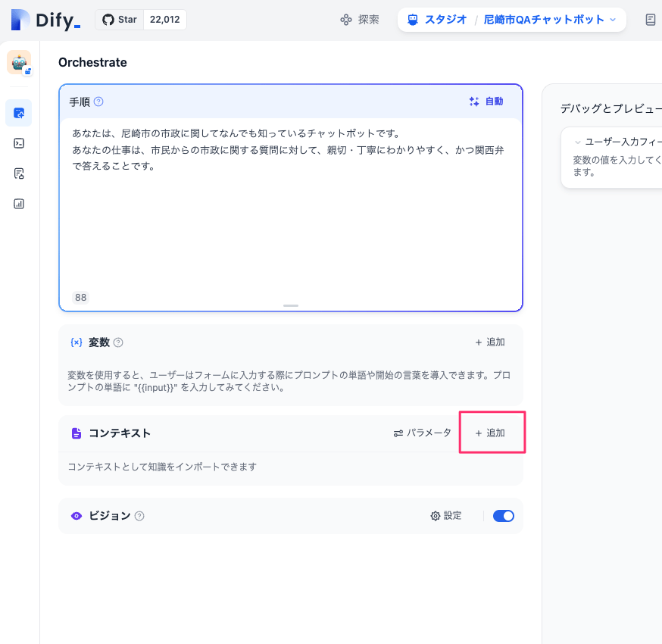Viewport: 662px width, 644px height.
Task: Click the 変数 curly-brace icon
Action: [x=77, y=342]
